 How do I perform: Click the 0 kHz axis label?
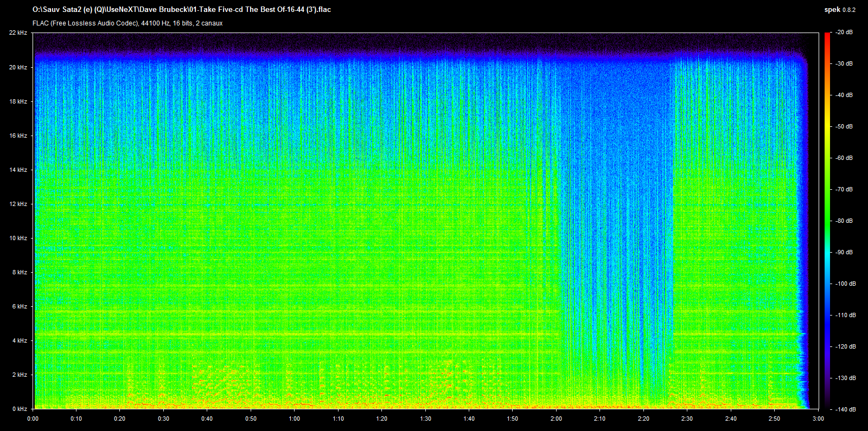click(x=20, y=409)
